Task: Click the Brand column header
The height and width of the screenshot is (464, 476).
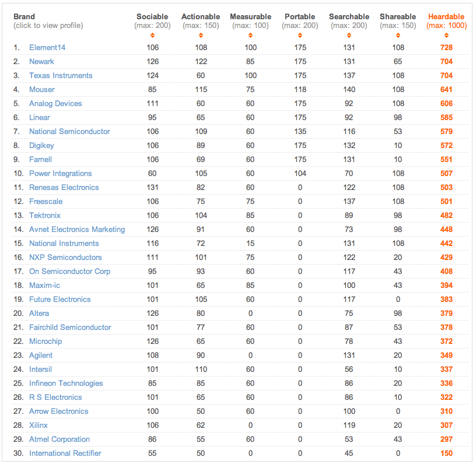Action: pyautogui.click(x=24, y=17)
